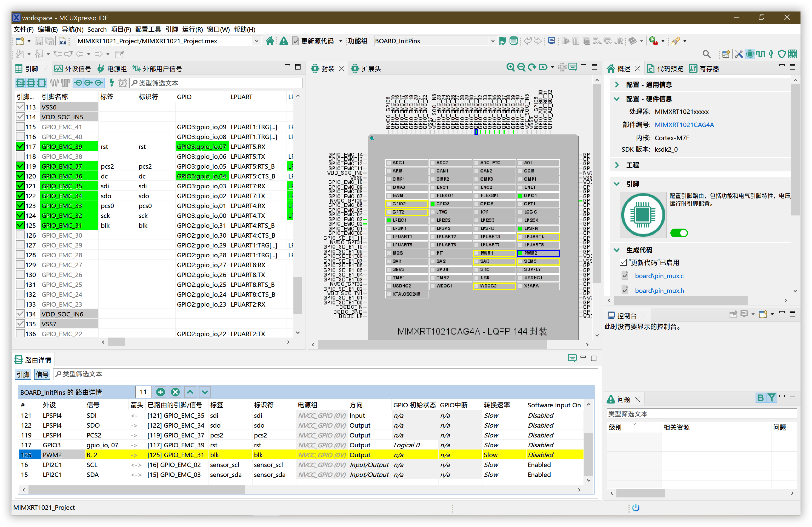
Task: Expand the 配置 - 通用信息 section
Action: pyautogui.click(x=617, y=85)
